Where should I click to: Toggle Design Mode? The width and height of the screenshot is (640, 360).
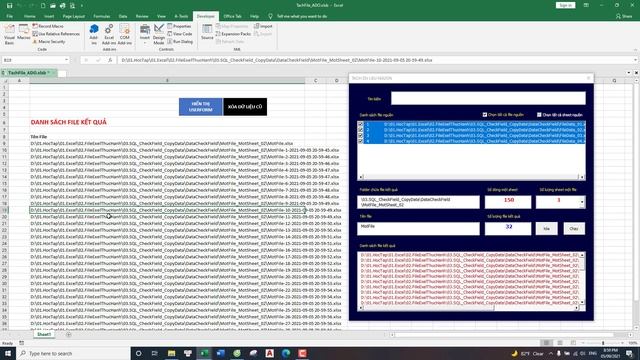pyautogui.click(x=159, y=34)
